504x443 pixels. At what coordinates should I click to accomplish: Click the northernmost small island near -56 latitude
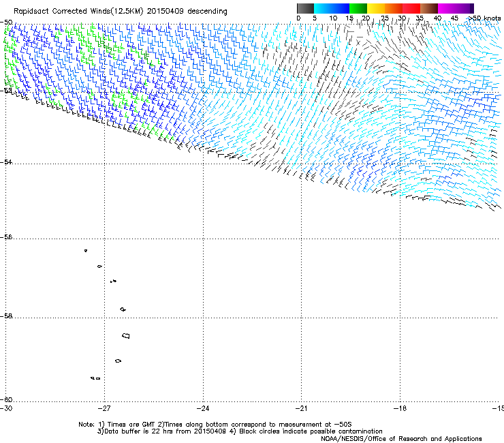[x=86, y=251]
